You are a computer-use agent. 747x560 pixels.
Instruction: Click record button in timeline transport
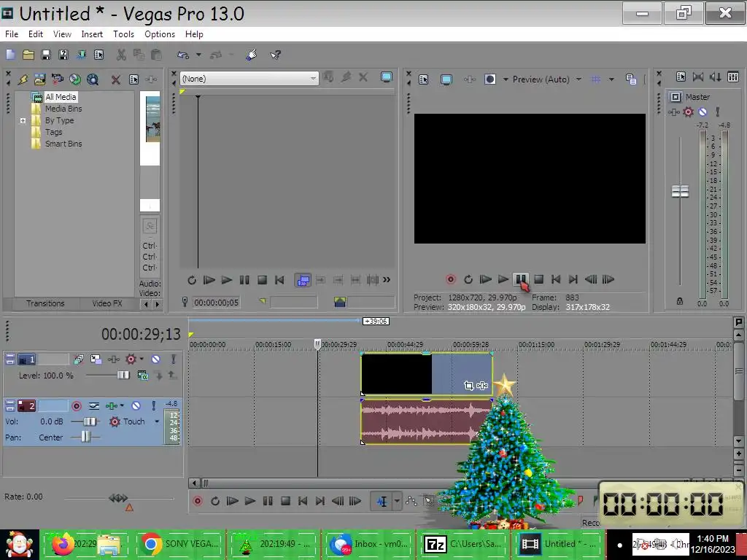(x=197, y=501)
